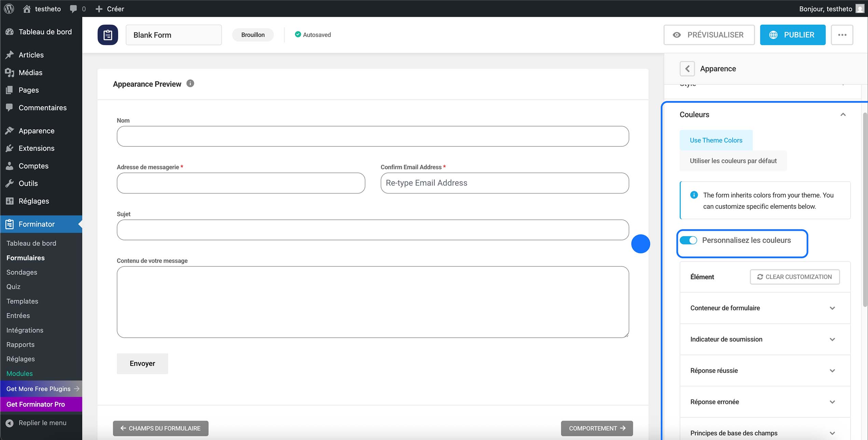Screen dimensions: 868x440
Task: Open the WordPress logo menu
Action: tap(9, 9)
